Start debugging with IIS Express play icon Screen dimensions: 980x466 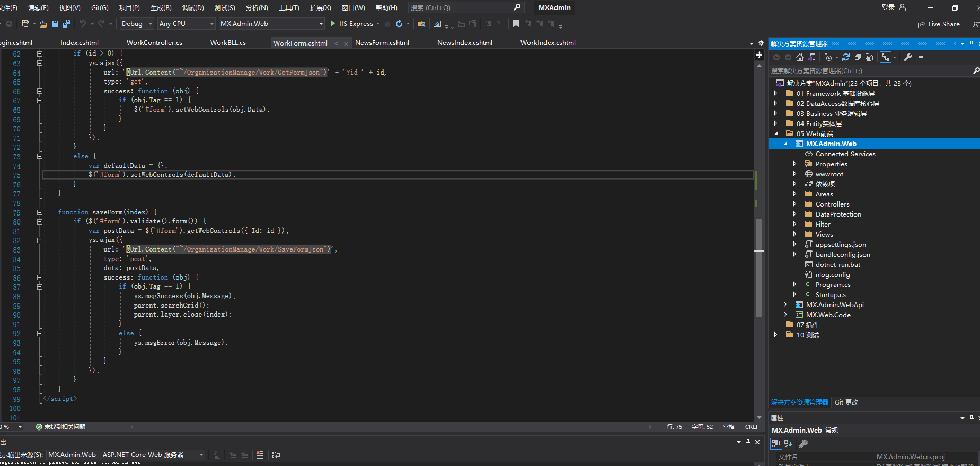click(x=333, y=24)
